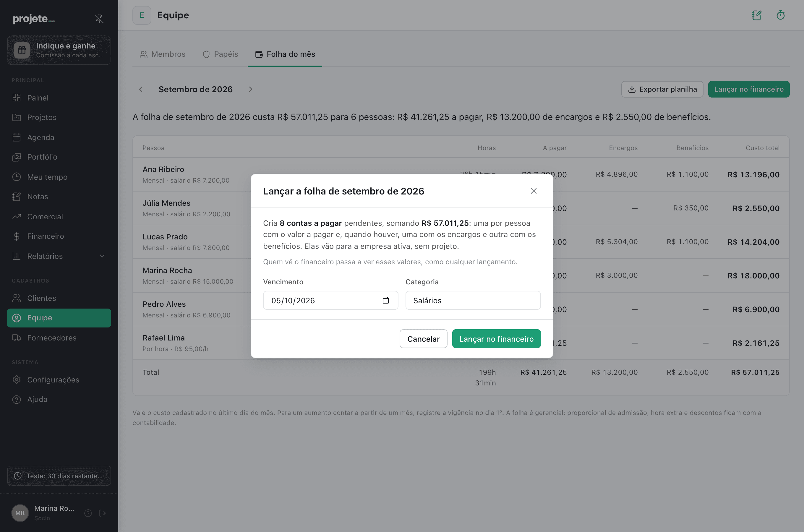
Task: Open Fornecedores in the sidebar
Action: tap(59, 338)
